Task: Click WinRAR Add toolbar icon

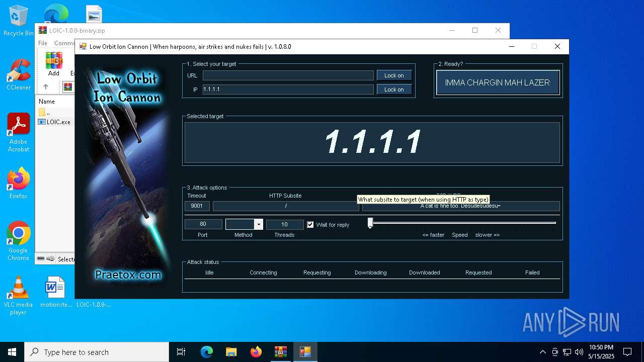Action: [x=54, y=64]
